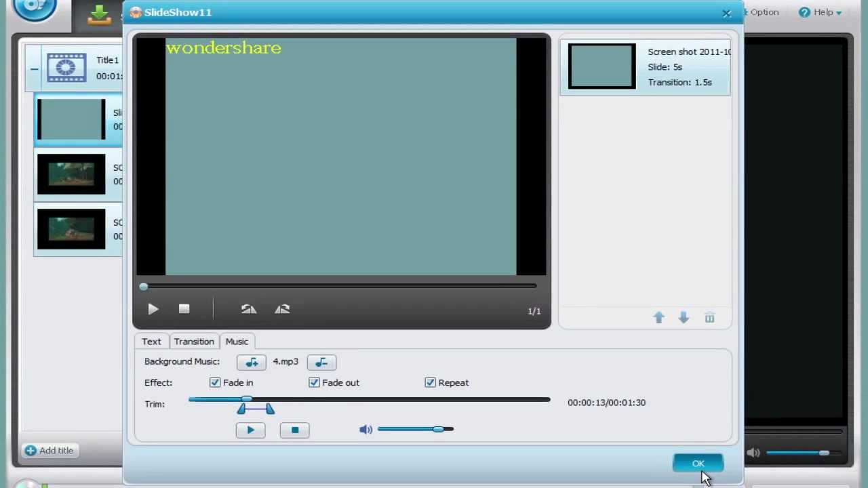
Task: Click music file name 4.mp3
Action: [x=285, y=362]
